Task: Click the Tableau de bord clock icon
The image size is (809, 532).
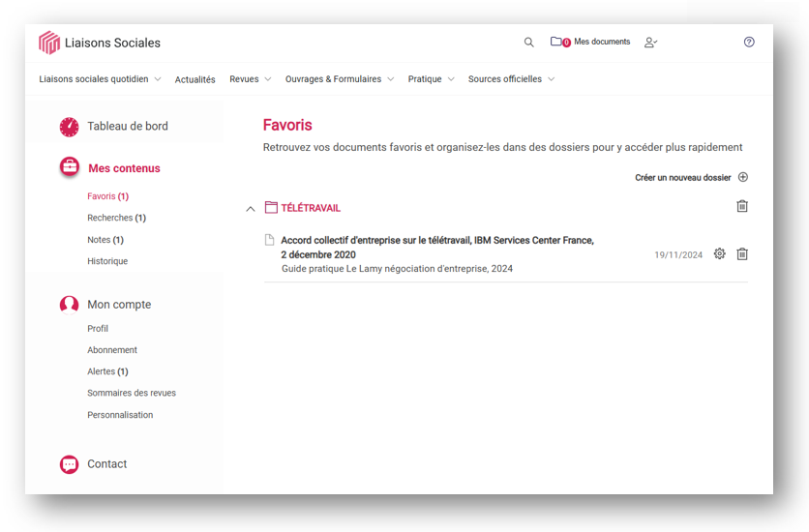Action: pos(69,127)
